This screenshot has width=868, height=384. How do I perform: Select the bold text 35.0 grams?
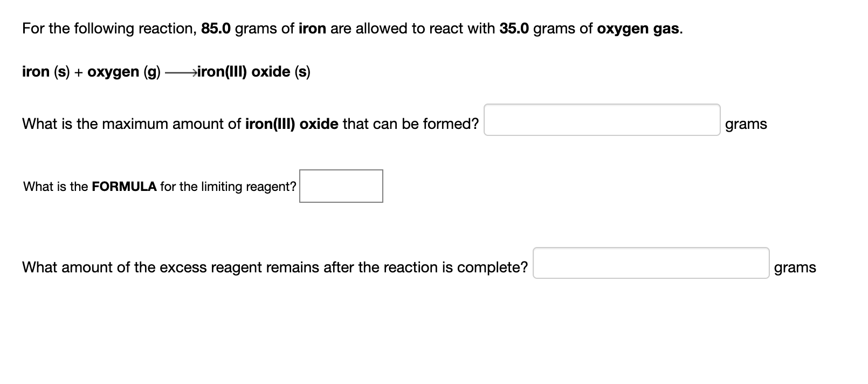pyautogui.click(x=514, y=29)
